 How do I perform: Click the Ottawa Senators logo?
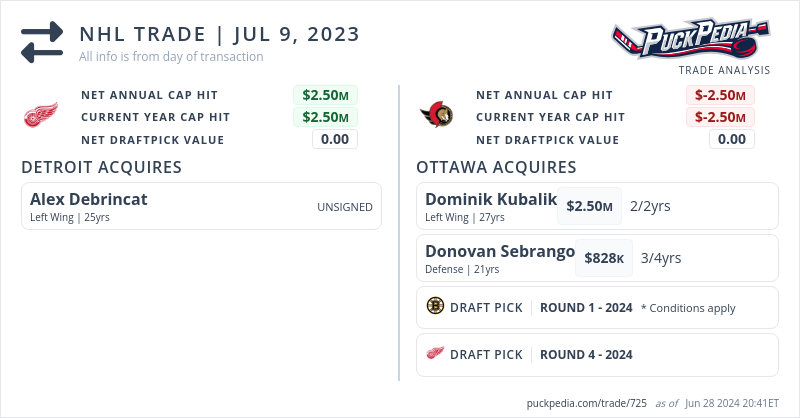tap(436, 116)
